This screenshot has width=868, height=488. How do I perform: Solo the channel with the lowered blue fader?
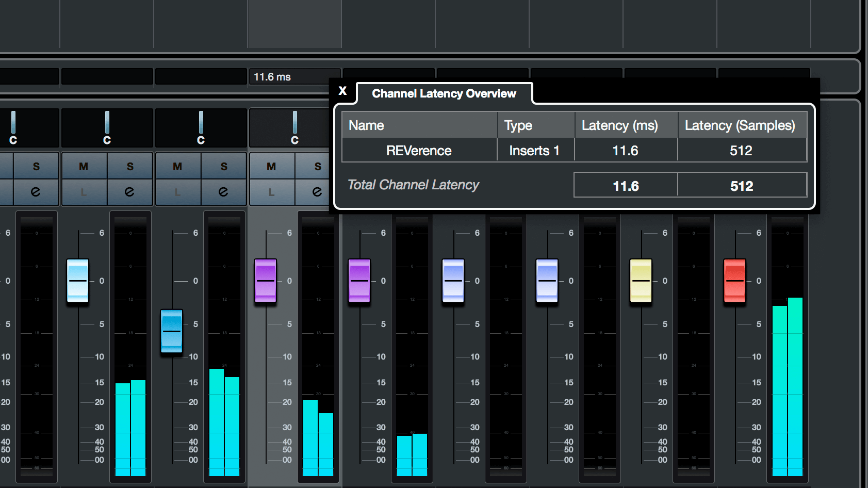tap(224, 166)
